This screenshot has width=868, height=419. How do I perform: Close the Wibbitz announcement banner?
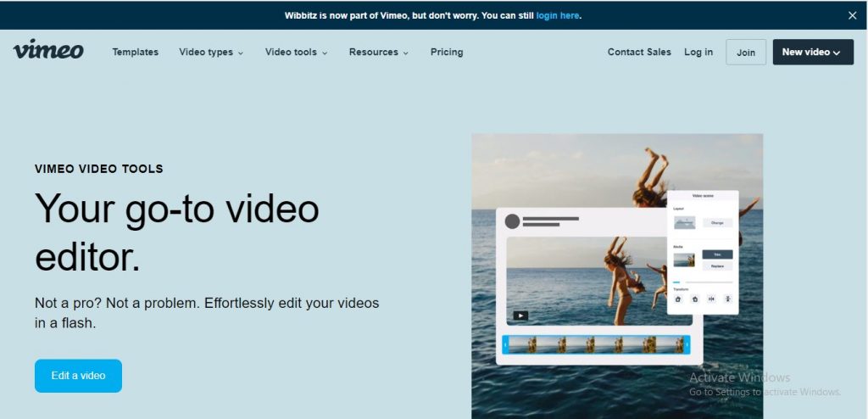[852, 15]
